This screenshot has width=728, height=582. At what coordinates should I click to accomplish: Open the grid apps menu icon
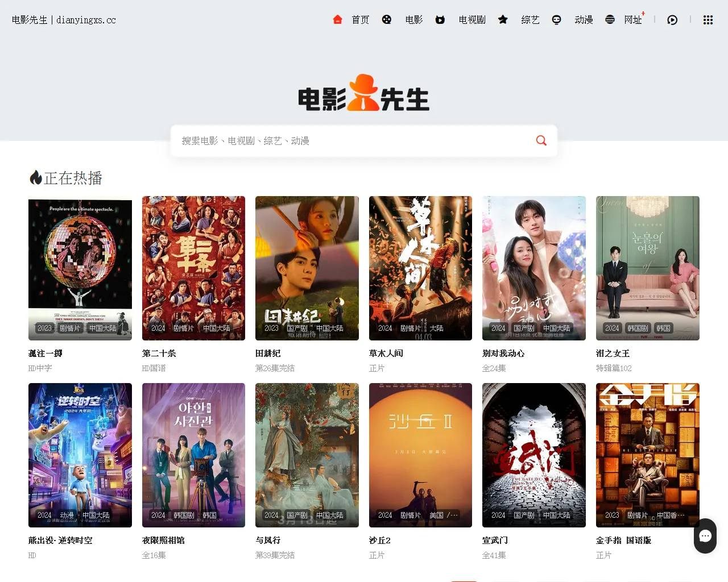(x=708, y=20)
